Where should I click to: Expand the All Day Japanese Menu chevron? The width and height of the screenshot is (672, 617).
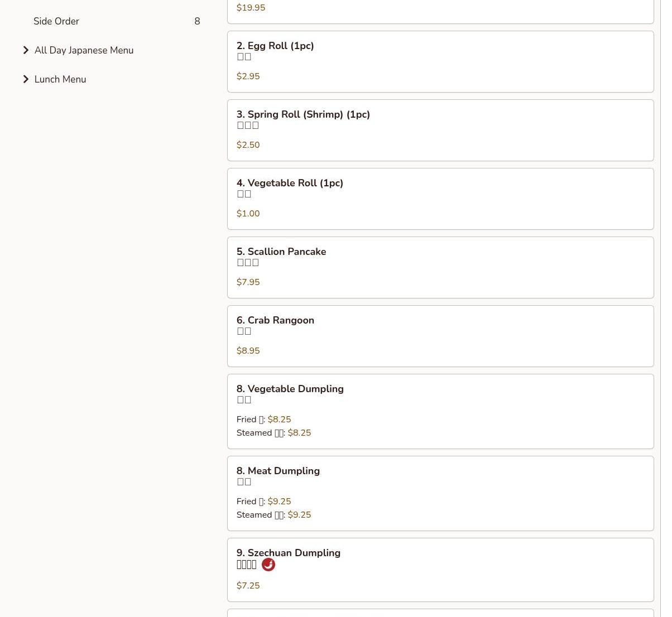pos(26,50)
